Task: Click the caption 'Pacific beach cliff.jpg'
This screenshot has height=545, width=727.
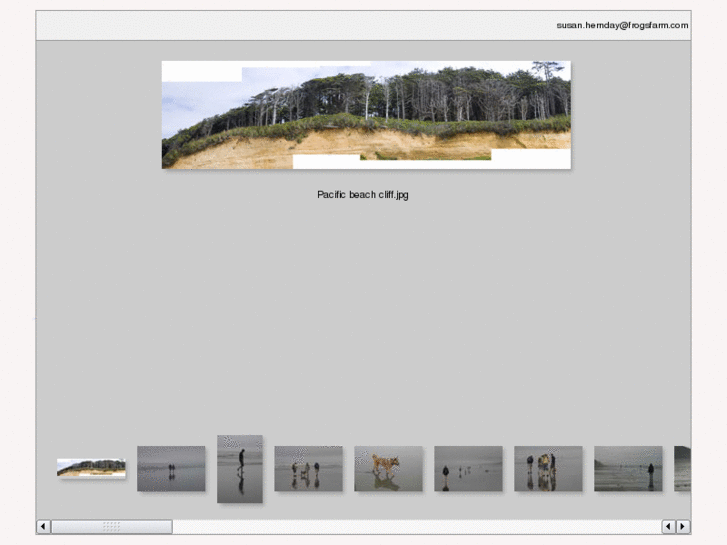Action: 363,195
